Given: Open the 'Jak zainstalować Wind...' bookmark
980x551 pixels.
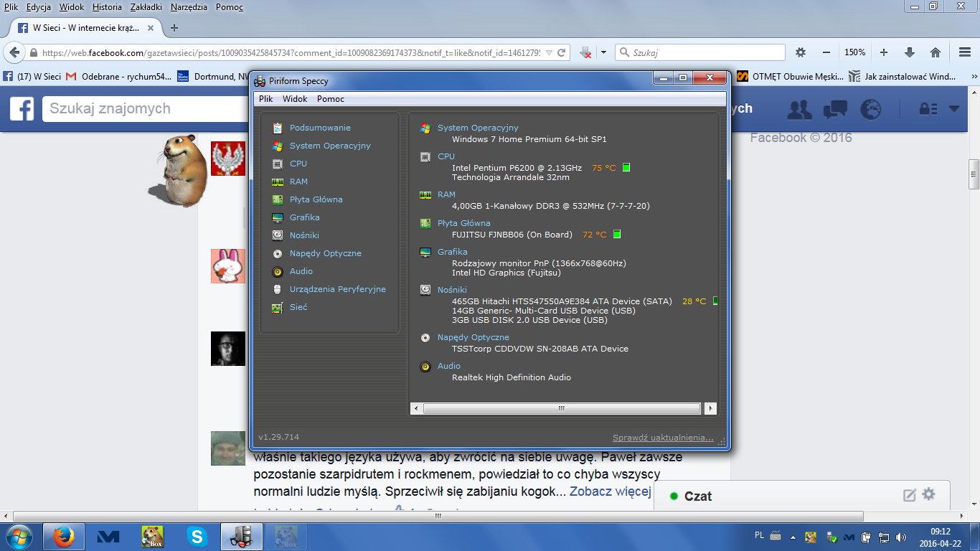Looking at the screenshot, I should 903,76.
